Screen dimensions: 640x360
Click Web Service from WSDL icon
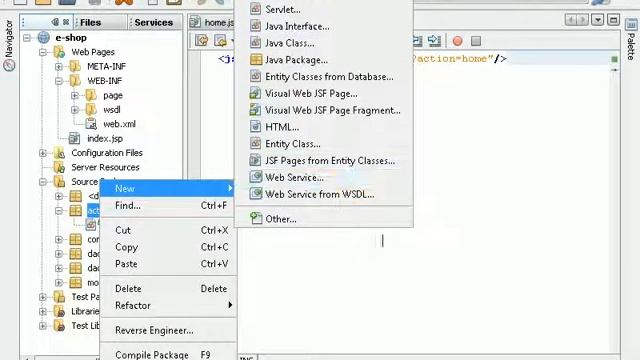coord(256,193)
